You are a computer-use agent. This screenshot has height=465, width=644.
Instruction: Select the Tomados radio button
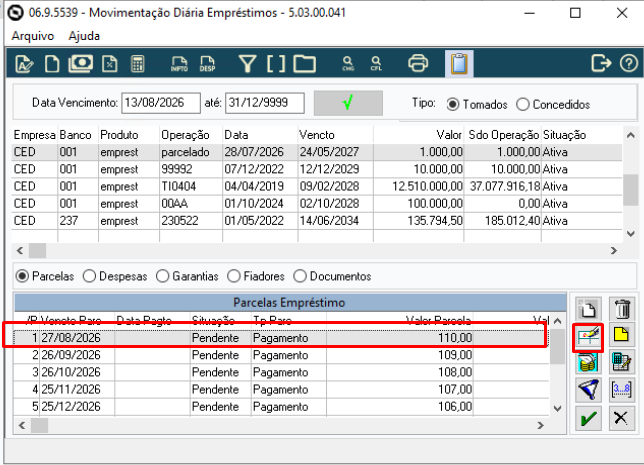[453, 104]
